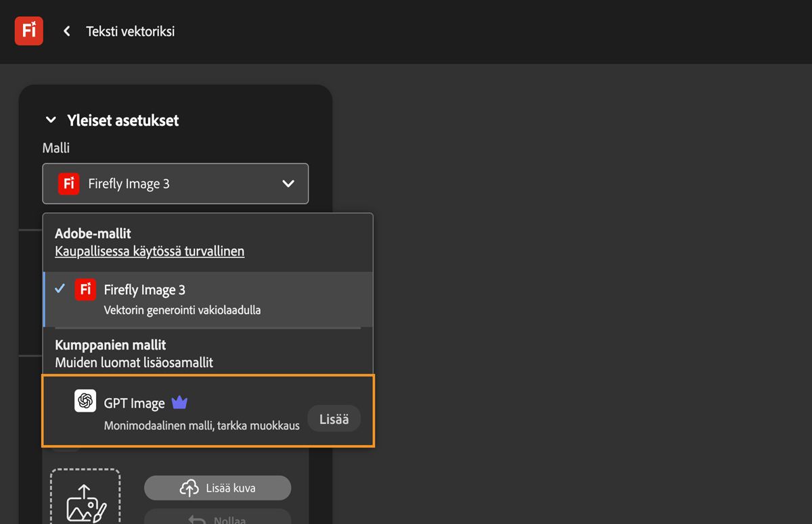Open the Malli dropdown showing Firefly Image 3
The height and width of the screenshot is (524, 812).
pos(175,183)
